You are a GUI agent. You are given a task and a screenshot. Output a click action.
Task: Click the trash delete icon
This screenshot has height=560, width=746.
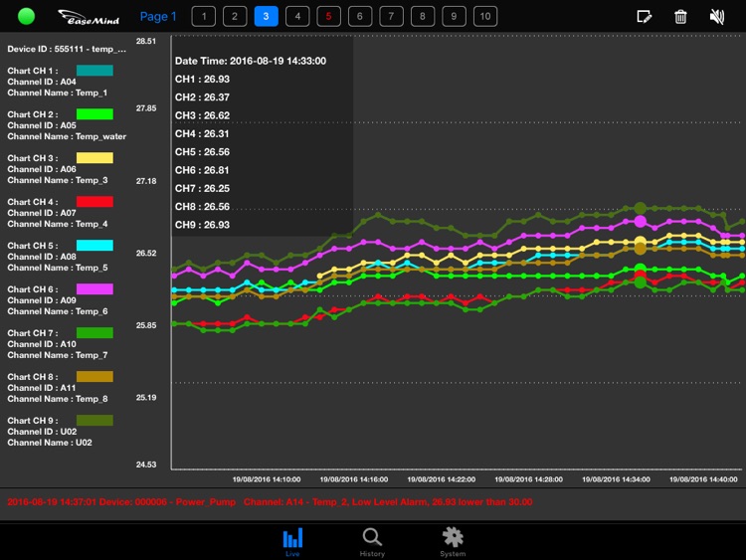pos(680,16)
